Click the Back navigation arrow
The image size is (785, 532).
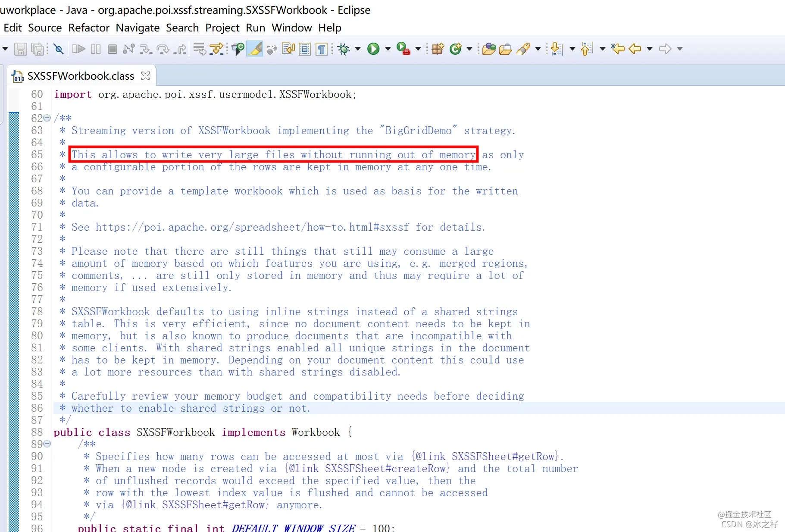click(635, 49)
